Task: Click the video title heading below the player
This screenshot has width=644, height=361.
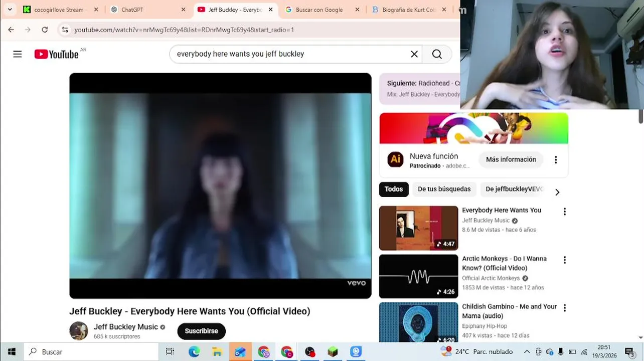Action: coord(190,311)
